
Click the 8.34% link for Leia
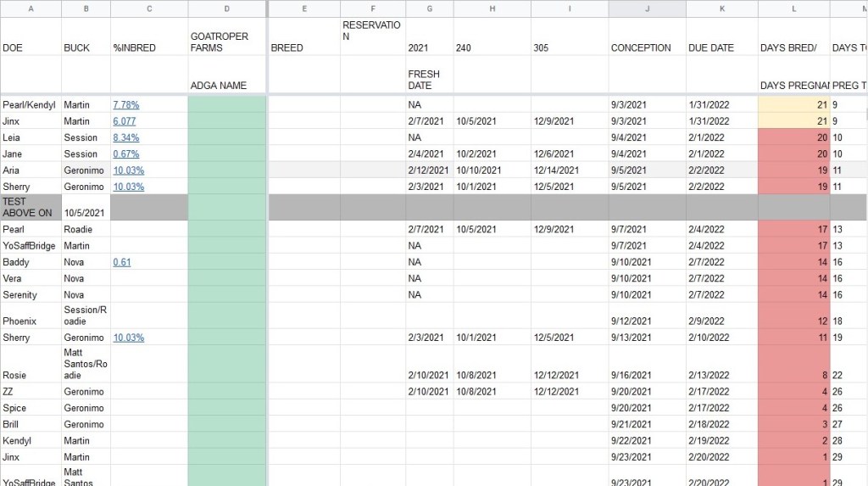(125, 137)
